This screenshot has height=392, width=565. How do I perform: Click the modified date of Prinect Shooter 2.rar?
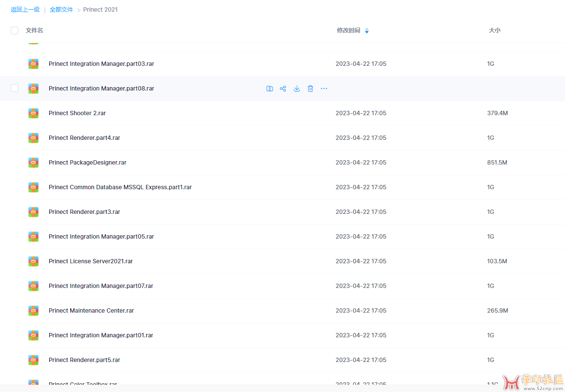361,113
